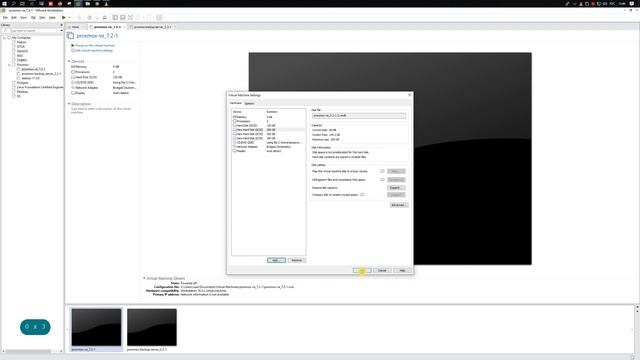The width and height of the screenshot is (640, 360).
Task: Click the Library horizontal scrollbar
Action: (x=28, y=351)
